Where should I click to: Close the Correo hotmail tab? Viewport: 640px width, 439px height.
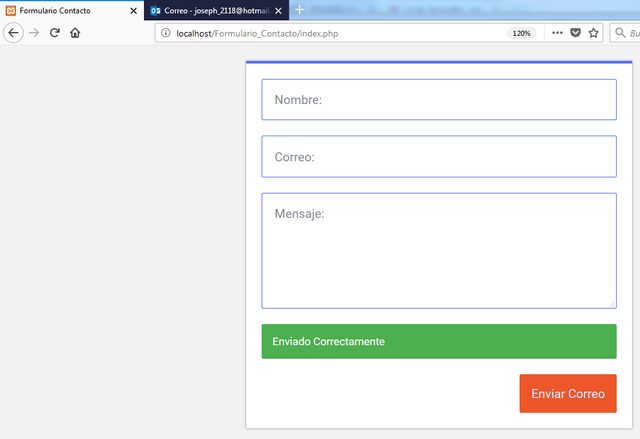point(278,11)
